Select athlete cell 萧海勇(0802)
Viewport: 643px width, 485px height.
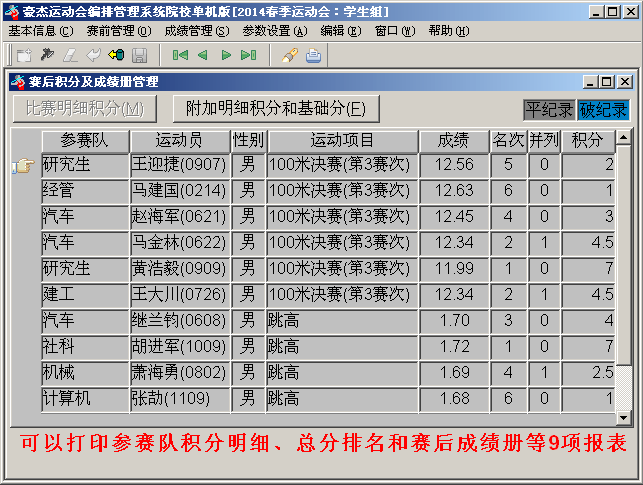pos(180,373)
